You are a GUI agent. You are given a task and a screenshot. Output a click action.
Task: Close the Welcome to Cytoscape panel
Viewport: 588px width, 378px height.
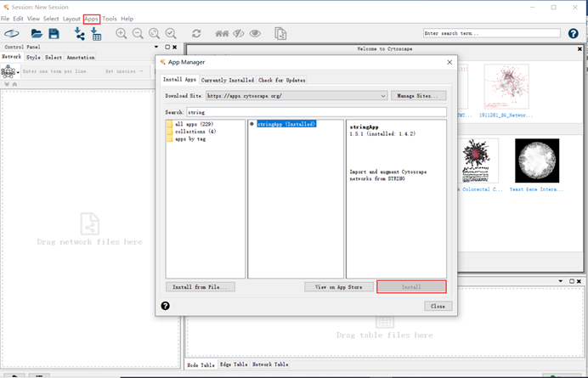580,48
